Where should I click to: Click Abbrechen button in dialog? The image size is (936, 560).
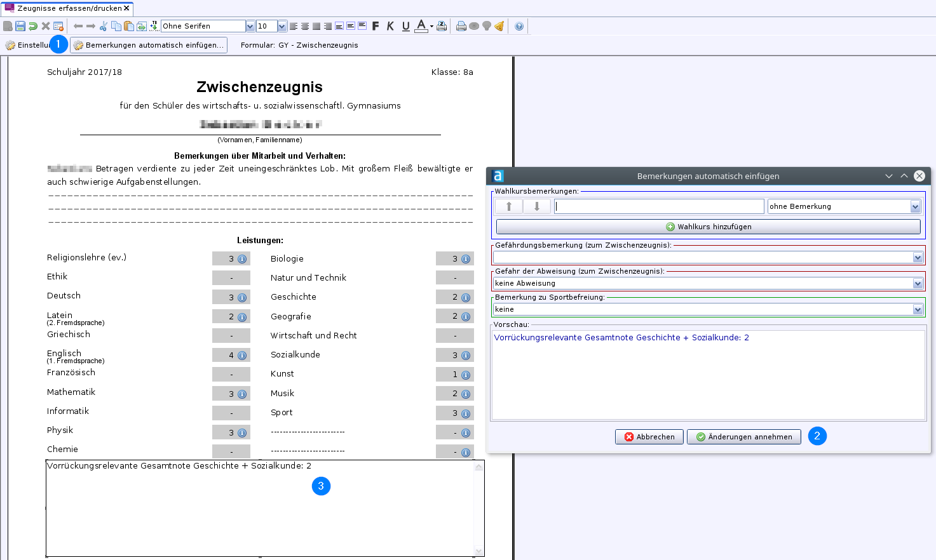click(x=649, y=437)
